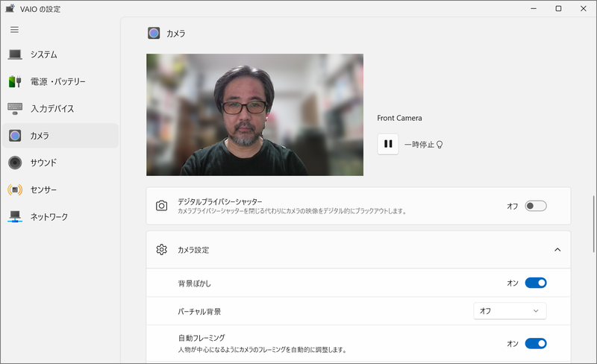The height and width of the screenshot is (364, 597).
Task: Click the カメラ sidebar lens icon
Action: click(15, 136)
